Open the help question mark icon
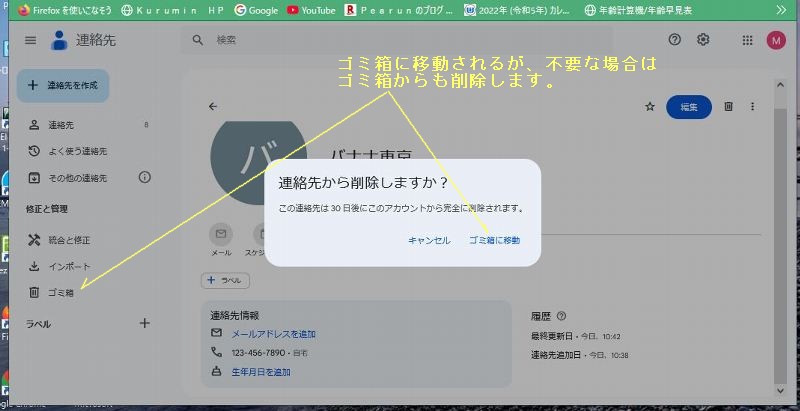800x411 pixels. 674,40
